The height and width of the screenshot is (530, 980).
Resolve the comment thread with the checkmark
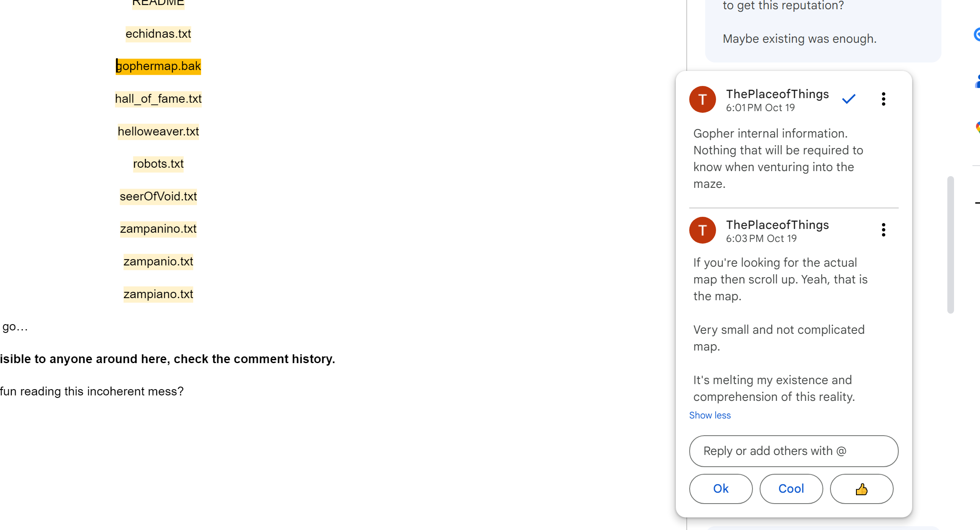848,99
